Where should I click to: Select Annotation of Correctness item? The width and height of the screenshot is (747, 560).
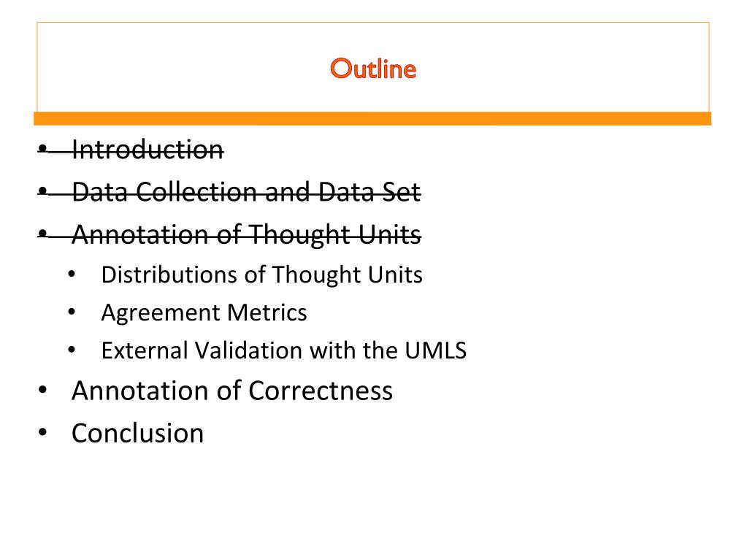tap(232, 391)
